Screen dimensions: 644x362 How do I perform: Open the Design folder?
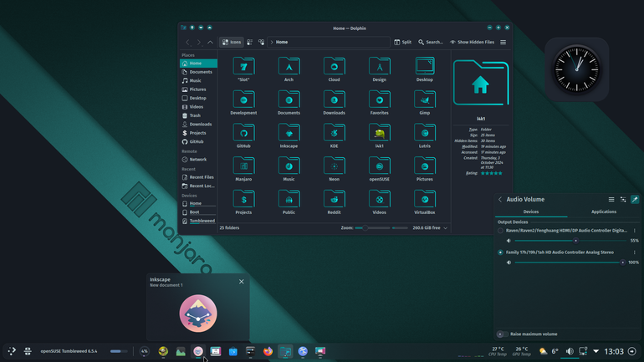point(379,69)
